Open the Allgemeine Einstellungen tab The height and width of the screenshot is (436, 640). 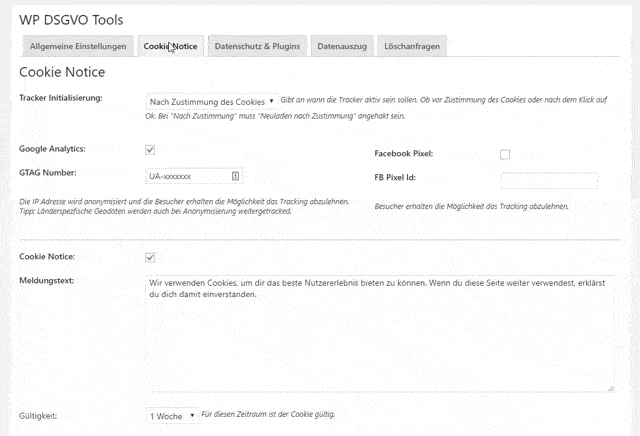(x=78, y=46)
